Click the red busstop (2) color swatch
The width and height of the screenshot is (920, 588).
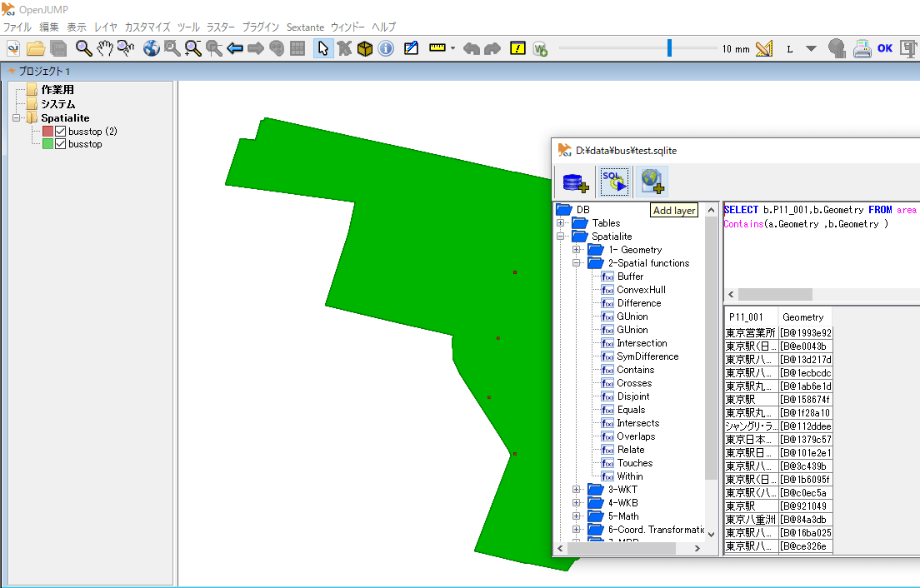tap(48, 132)
